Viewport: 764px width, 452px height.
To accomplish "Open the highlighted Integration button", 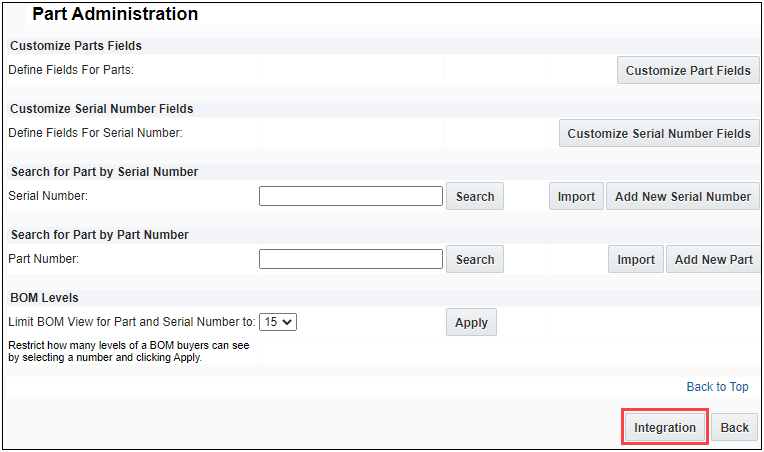I will [x=665, y=428].
